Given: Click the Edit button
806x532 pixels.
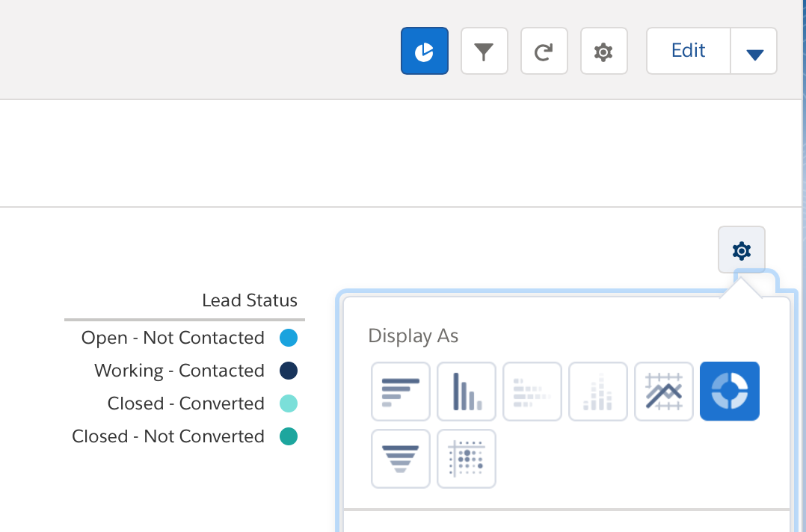Looking at the screenshot, I should click(x=688, y=51).
